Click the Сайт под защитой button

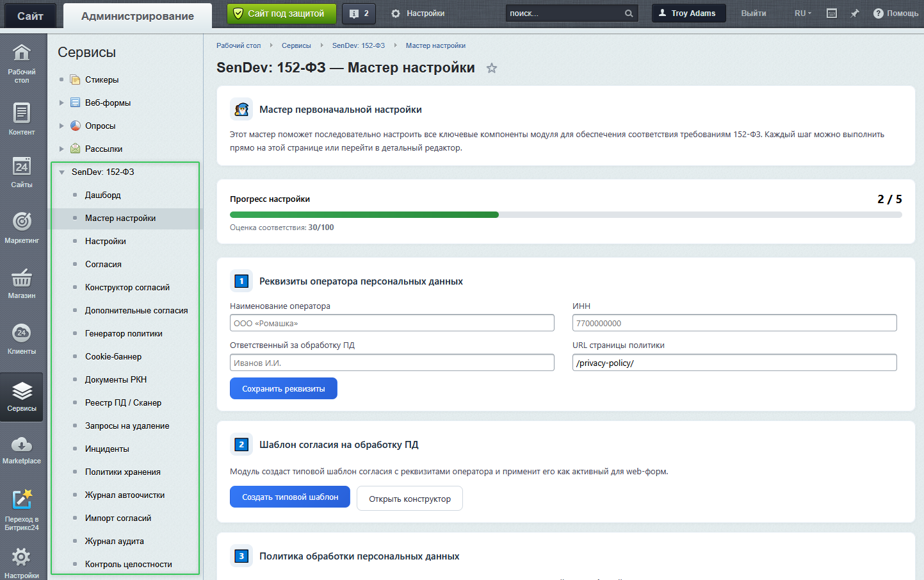point(282,13)
